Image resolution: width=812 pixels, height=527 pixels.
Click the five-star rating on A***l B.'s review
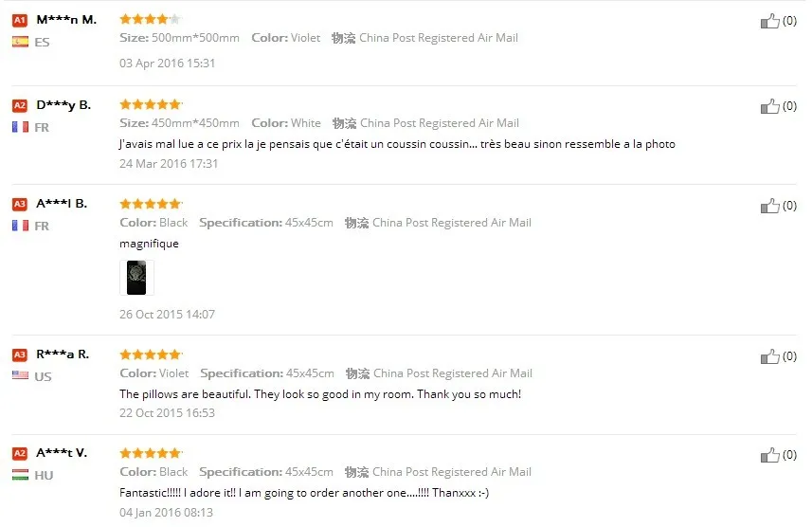coord(151,204)
